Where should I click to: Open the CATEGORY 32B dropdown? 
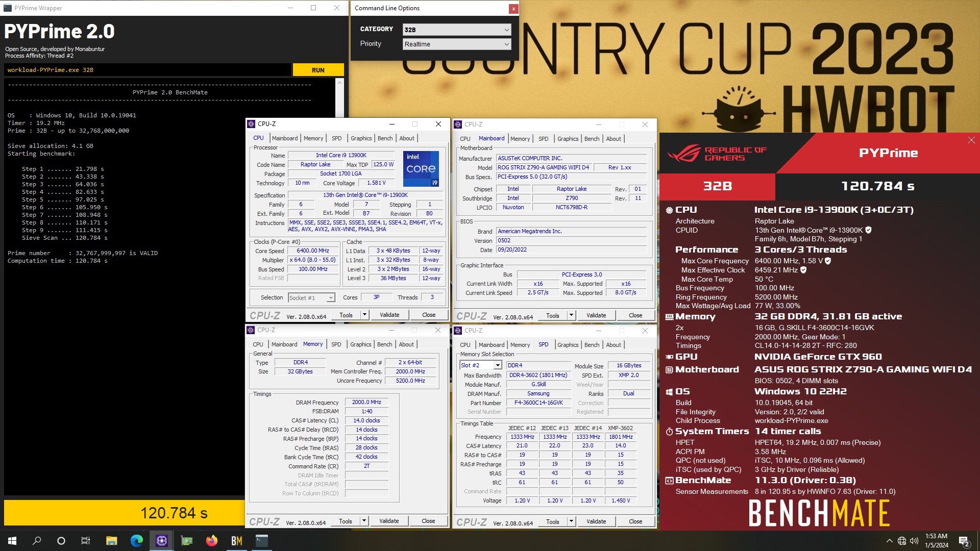[x=456, y=30]
